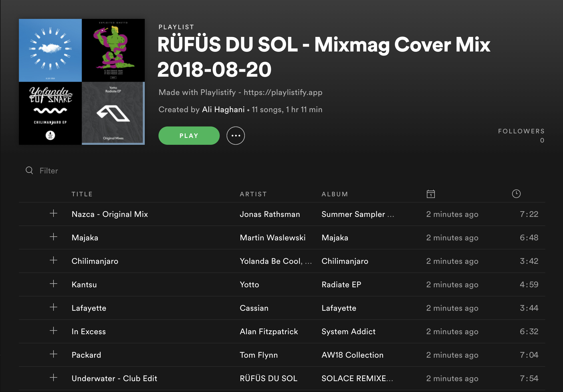This screenshot has height=392, width=563.
Task: Sort the list by ARTIST column header
Action: pyautogui.click(x=253, y=194)
